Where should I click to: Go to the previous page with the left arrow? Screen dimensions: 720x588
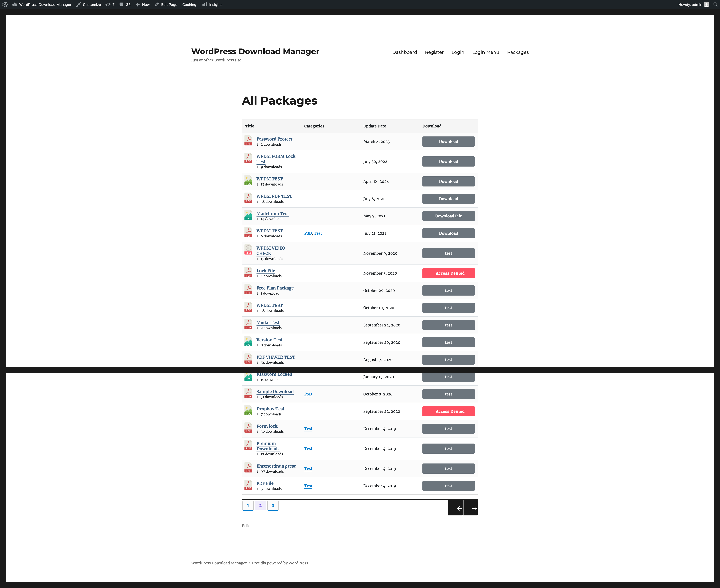[x=459, y=508]
